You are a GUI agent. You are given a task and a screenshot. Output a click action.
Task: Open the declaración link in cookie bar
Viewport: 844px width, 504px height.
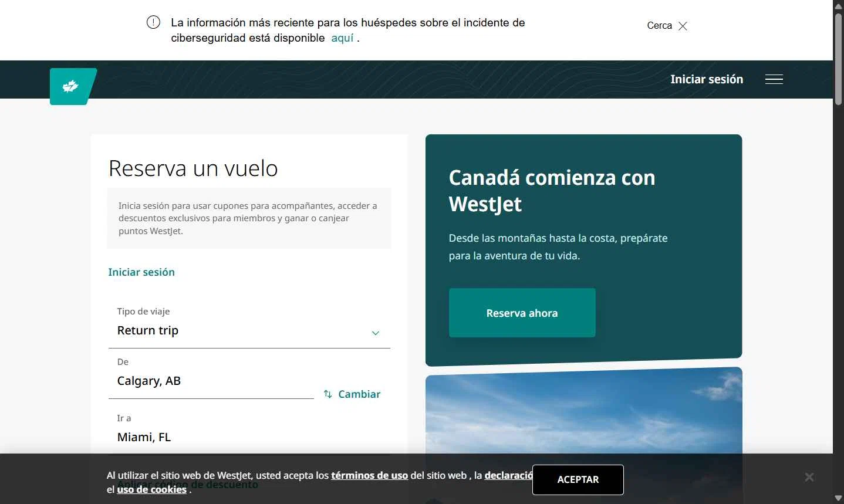[x=508, y=475]
